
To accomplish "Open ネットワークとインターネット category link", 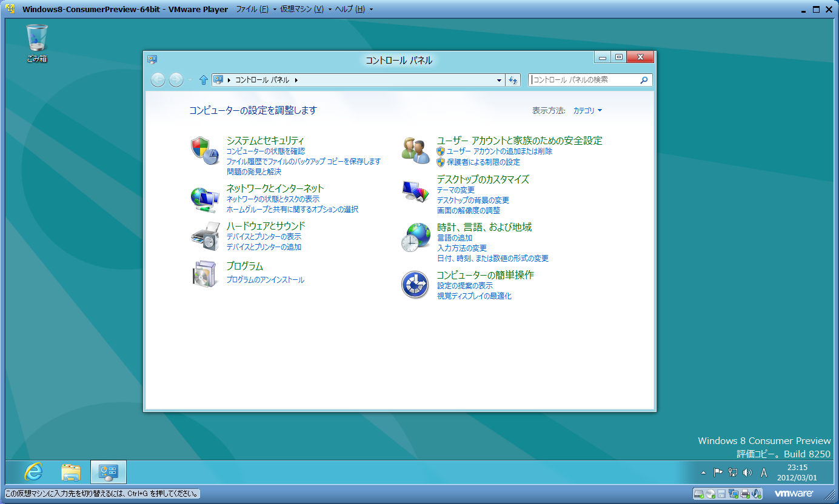I will [x=275, y=188].
